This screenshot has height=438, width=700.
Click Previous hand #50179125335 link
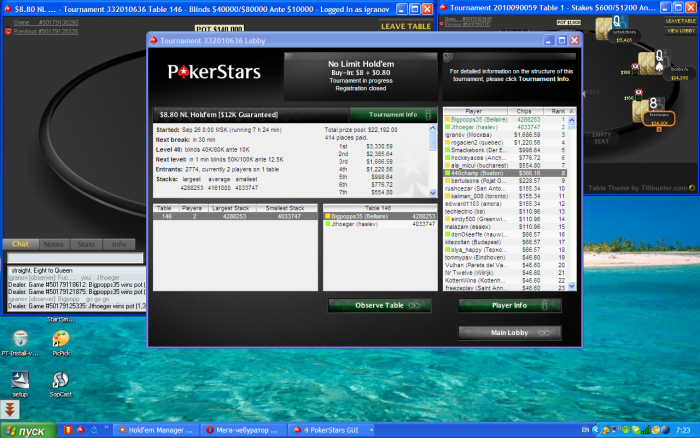(x=46, y=32)
